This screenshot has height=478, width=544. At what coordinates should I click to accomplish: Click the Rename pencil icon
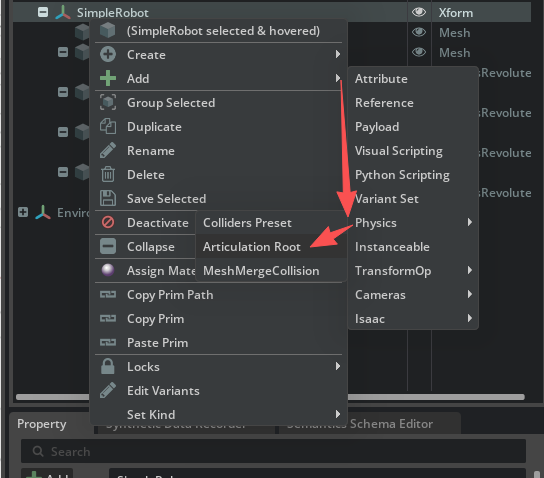[108, 150]
